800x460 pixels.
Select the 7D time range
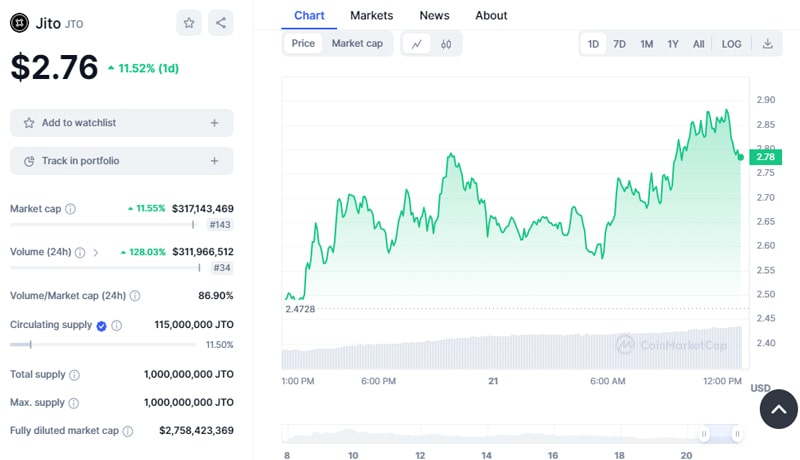620,44
